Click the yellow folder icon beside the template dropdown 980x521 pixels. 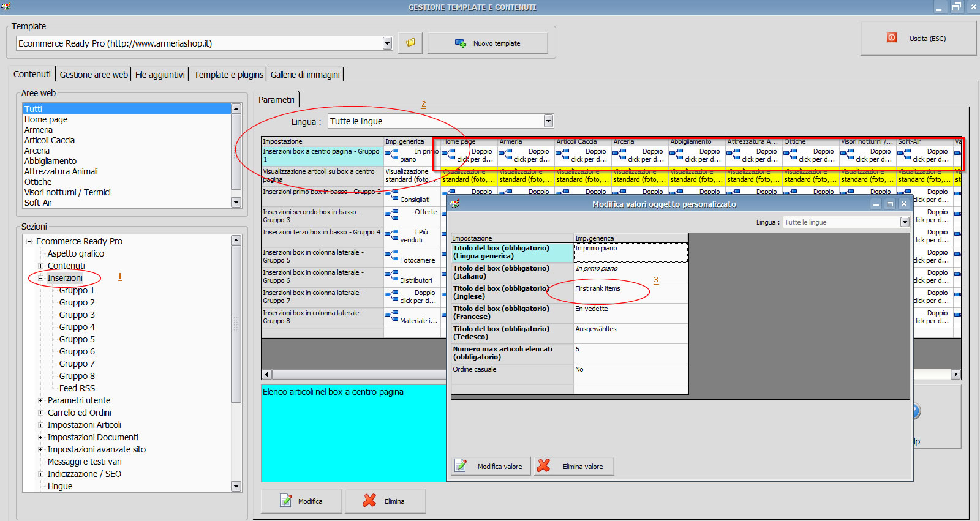coord(410,43)
